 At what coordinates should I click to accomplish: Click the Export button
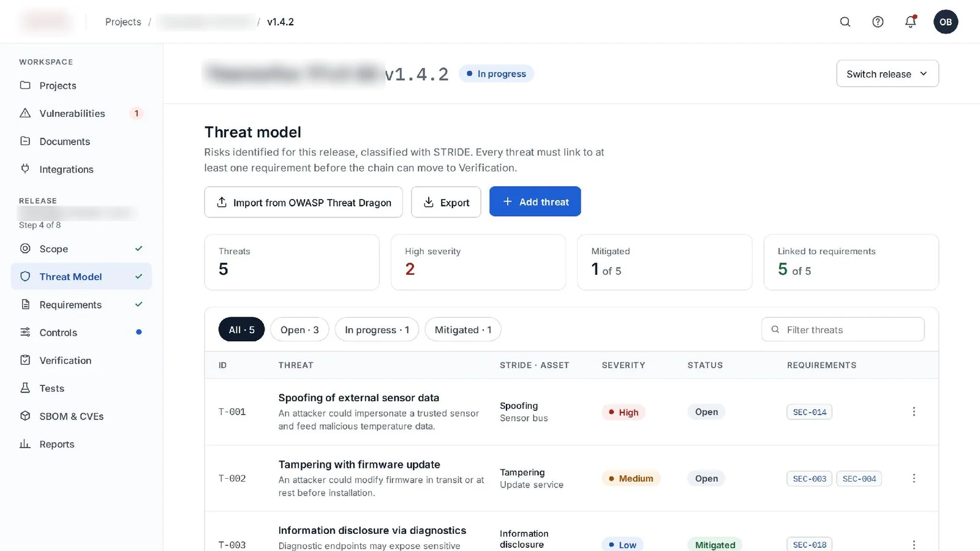(446, 202)
